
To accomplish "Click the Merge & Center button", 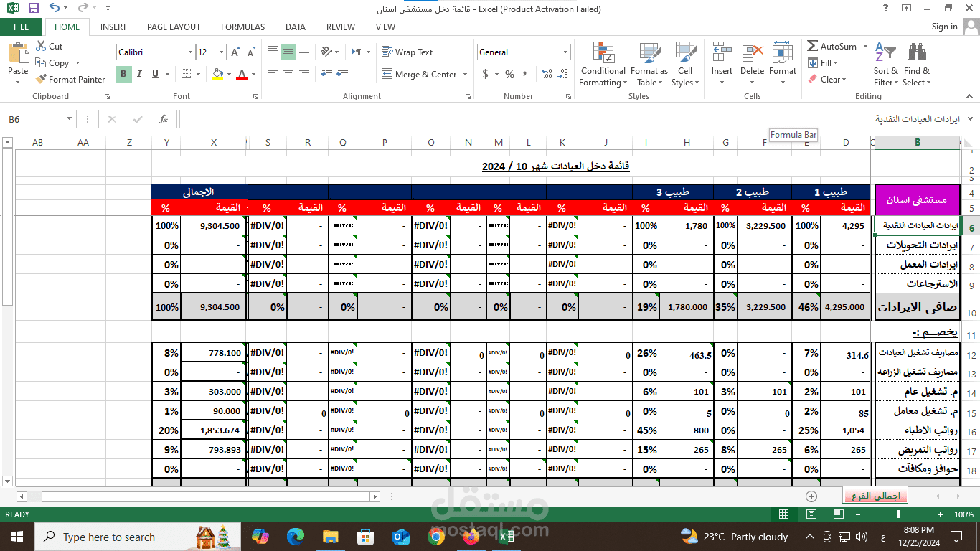I will tap(420, 75).
